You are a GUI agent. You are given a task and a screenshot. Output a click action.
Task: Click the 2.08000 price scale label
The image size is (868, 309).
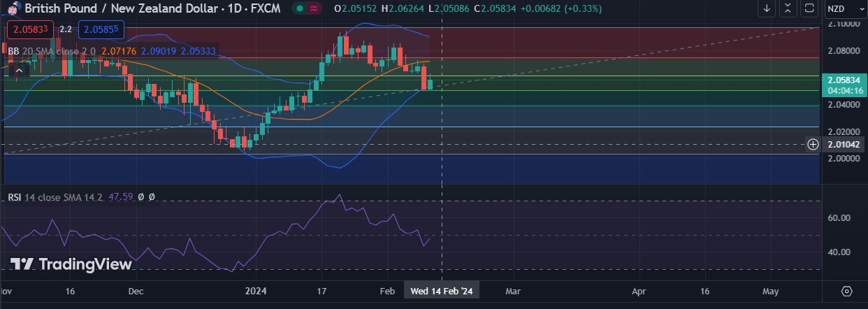842,51
